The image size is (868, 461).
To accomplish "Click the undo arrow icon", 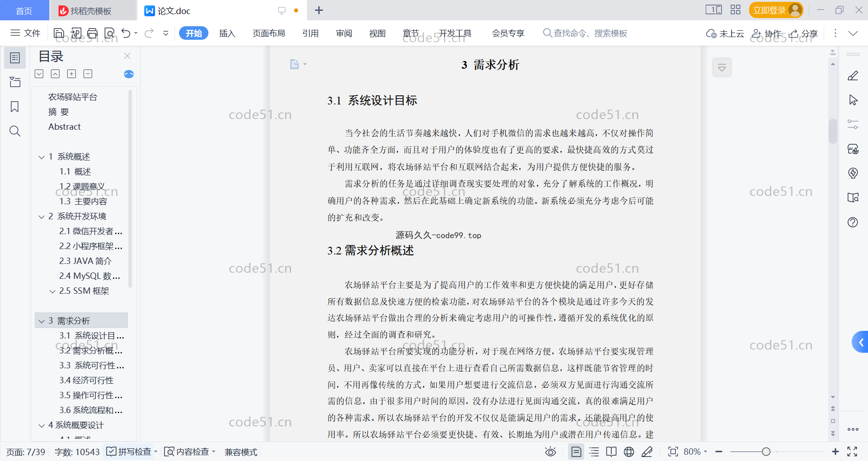I will [x=126, y=33].
